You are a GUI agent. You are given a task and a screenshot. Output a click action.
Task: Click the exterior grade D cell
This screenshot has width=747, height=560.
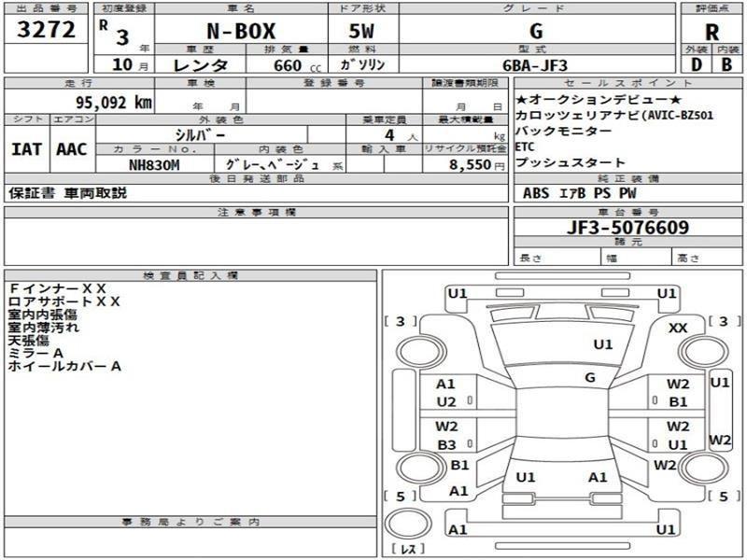[696, 65]
